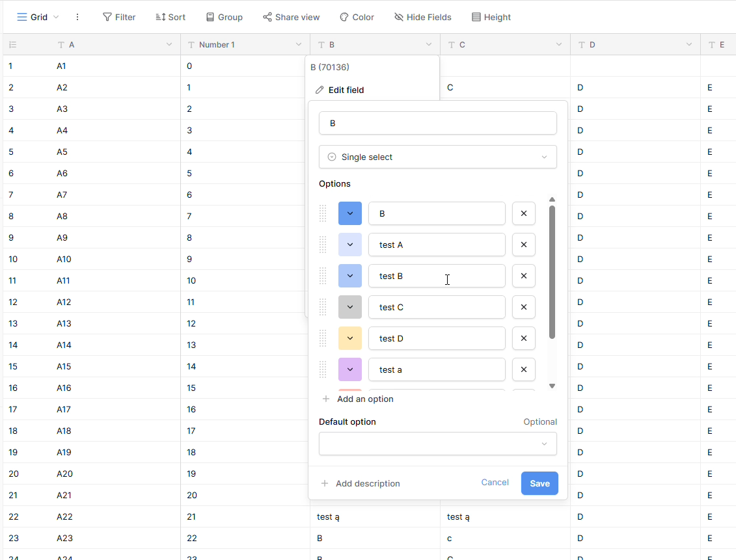
Task: Open color picker for option test C
Action: coord(349,307)
